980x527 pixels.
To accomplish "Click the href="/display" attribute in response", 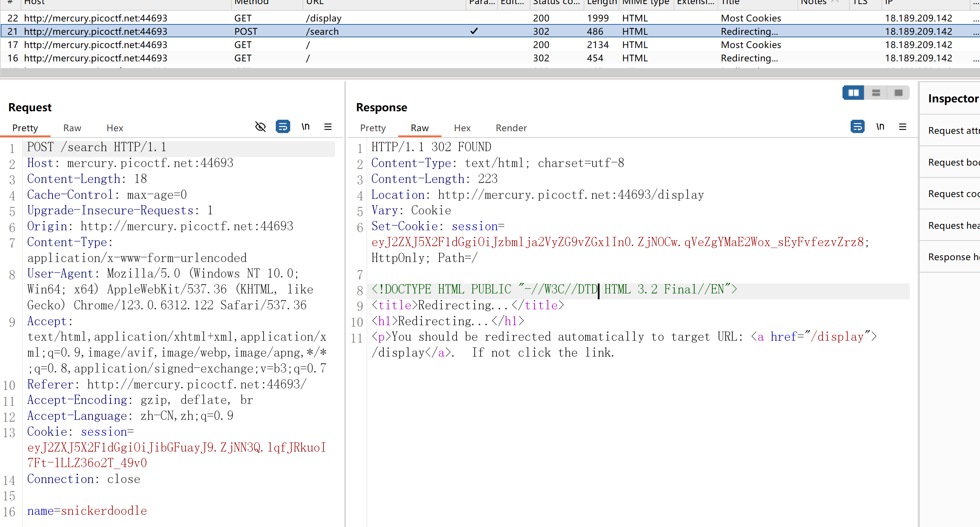I will [x=821, y=337].
